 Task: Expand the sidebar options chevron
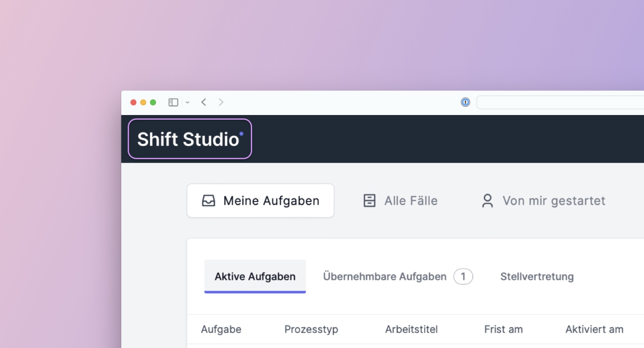coord(188,103)
